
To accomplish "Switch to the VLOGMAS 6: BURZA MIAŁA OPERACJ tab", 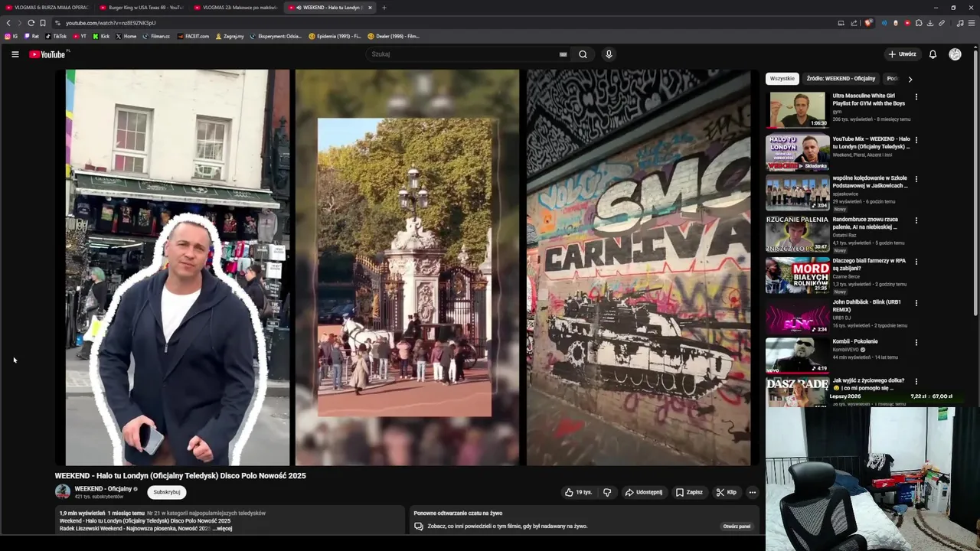I will pyautogui.click(x=46, y=8).
